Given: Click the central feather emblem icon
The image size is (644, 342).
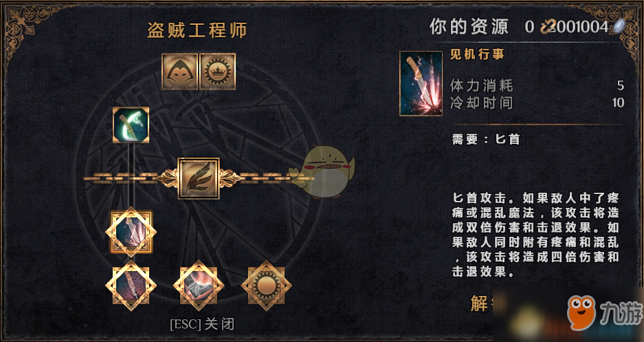Looking at the screenshot, I should [199, 178].
